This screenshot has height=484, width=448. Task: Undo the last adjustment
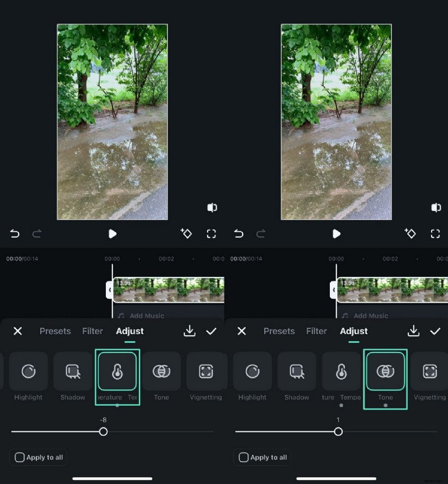pos(15,234)
